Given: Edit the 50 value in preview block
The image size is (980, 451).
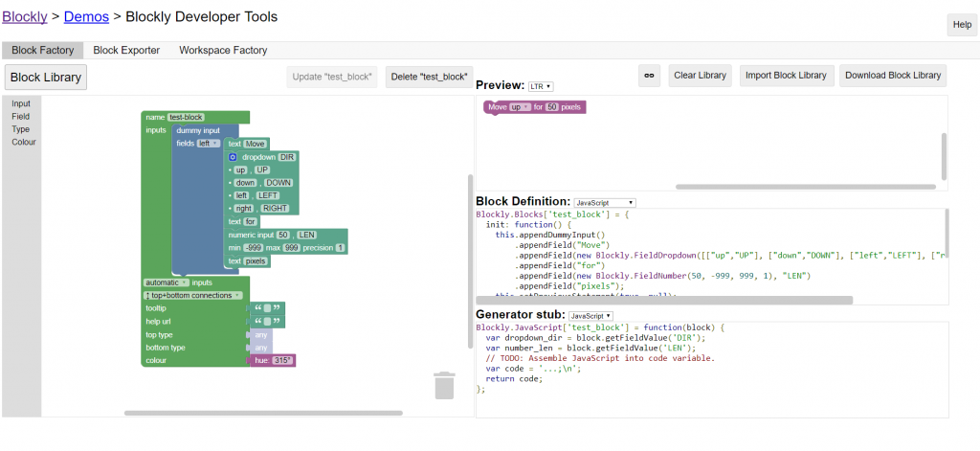Looking at the screenshot, I should [552, 107].
